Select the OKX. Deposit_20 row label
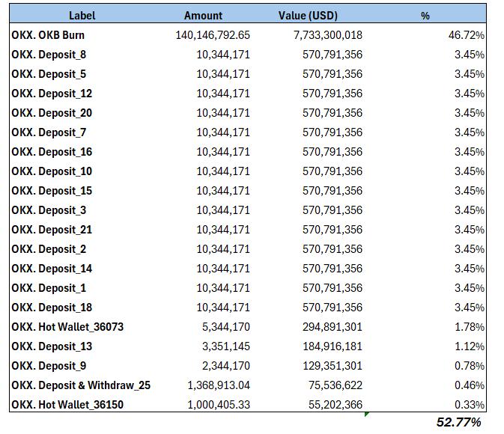This screenshot has width=504, height=434. (52, 113)
